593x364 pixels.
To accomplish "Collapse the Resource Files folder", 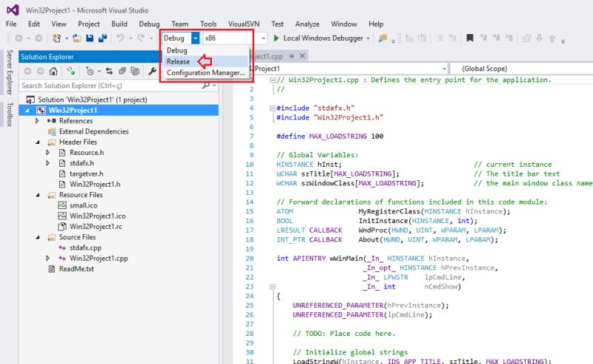I will pyautogui.click(x=38, y=195).
